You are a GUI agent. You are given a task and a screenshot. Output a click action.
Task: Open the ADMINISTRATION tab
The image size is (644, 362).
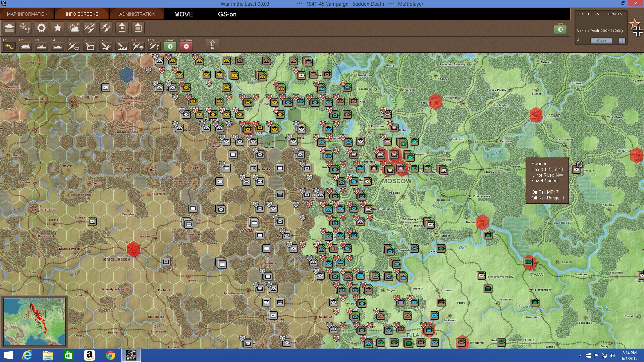pos(137,14)
